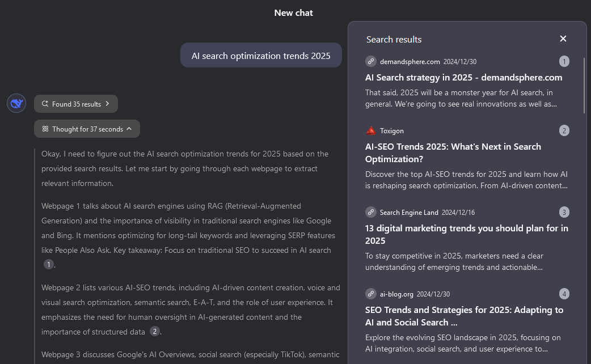This screenshot has height=364, width=591.
Task: Click snippet starting 'That said, 2025 will be'
Action: point(461,98)
